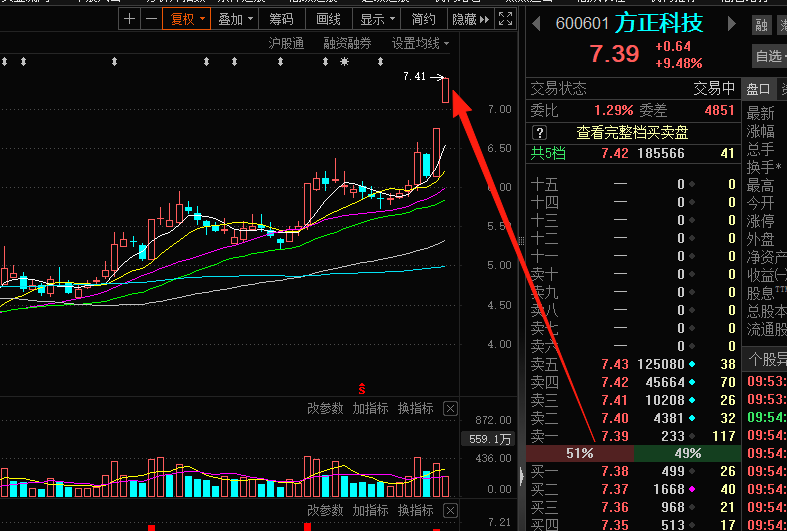
Task: Select 买一 price 7.38
Action: tap(615, 471)
